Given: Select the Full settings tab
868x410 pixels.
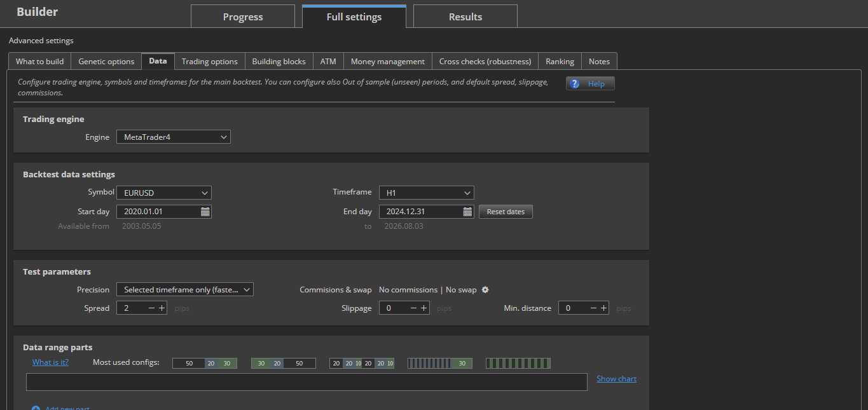Looking at the screenshot, I should tap(354, 17).
